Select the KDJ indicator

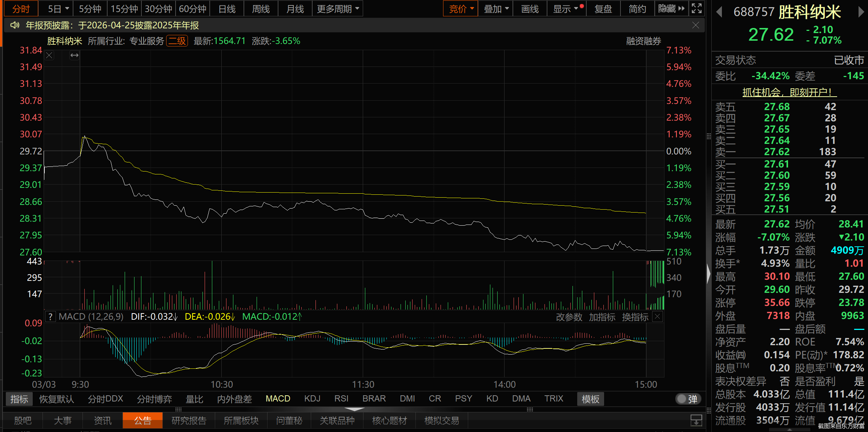(312, 399)
